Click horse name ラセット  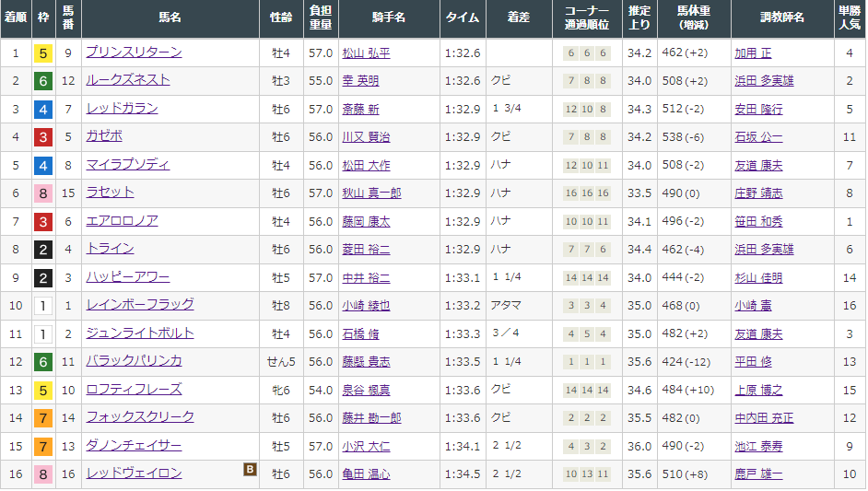tap(110, 193)
